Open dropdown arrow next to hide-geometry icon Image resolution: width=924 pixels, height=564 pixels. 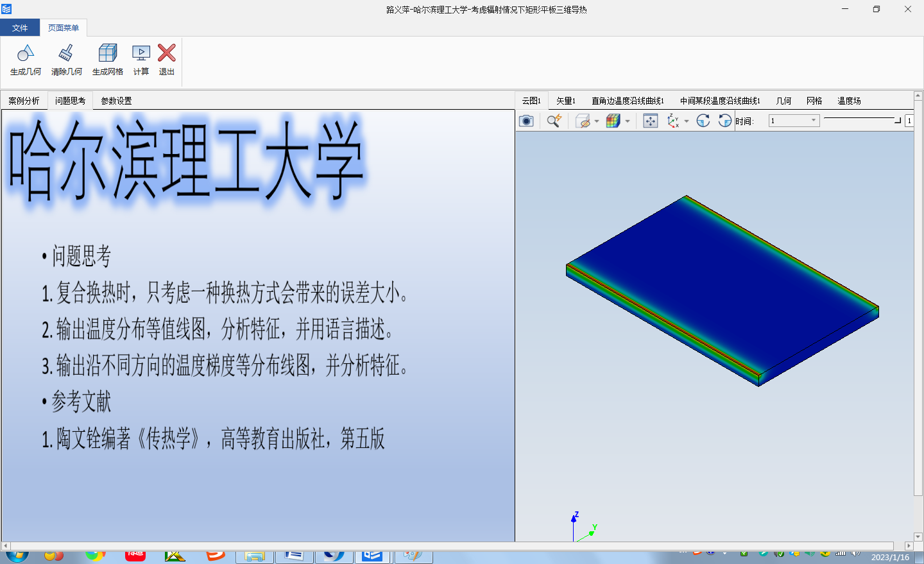[597, 121]
